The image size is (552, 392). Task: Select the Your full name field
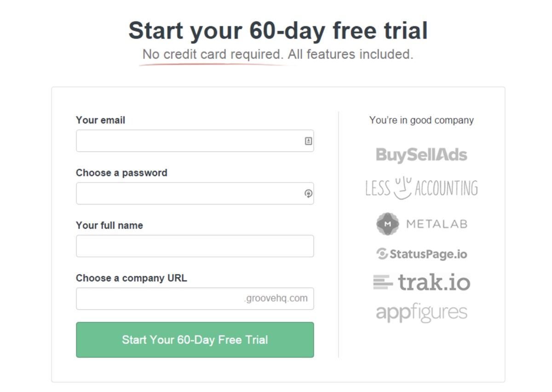pyautogui.click(x=195, y=246)
